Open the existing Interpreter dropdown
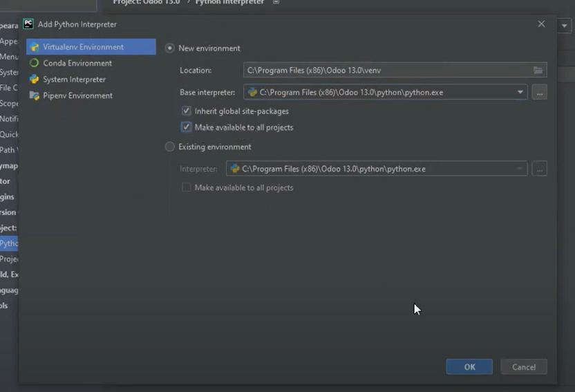This screenshot has height=392, width=575. (377, 169)
